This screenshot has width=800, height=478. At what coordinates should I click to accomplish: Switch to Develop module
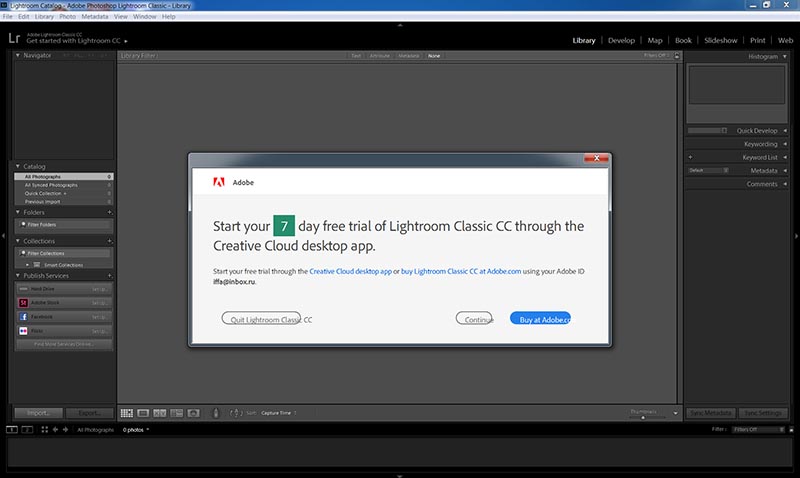(x=621, y=40)
